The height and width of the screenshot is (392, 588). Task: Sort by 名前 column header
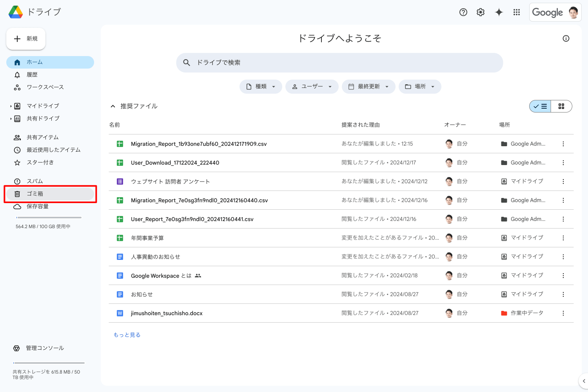[x=114, y=125]
